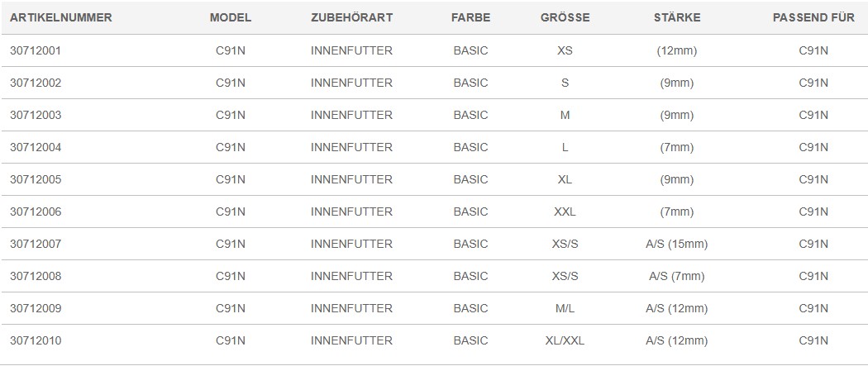Image resolution: width=868 pixels, height=366 pixels.
Task: Select article number 30712008
Action: pyautogui.click(x=36, y=276)
